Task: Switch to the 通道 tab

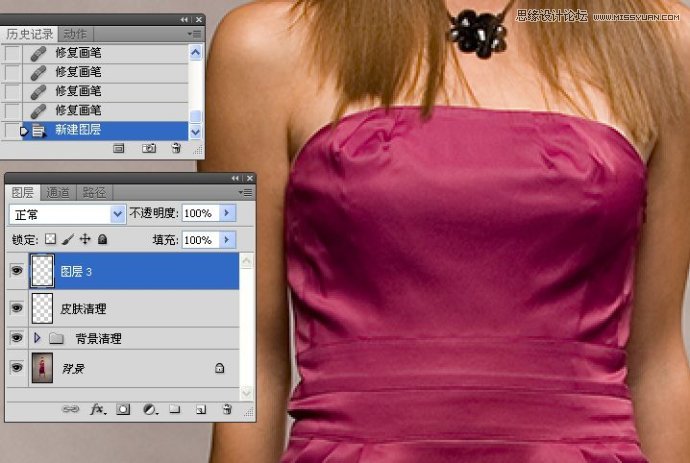Action: pos(58,192)
